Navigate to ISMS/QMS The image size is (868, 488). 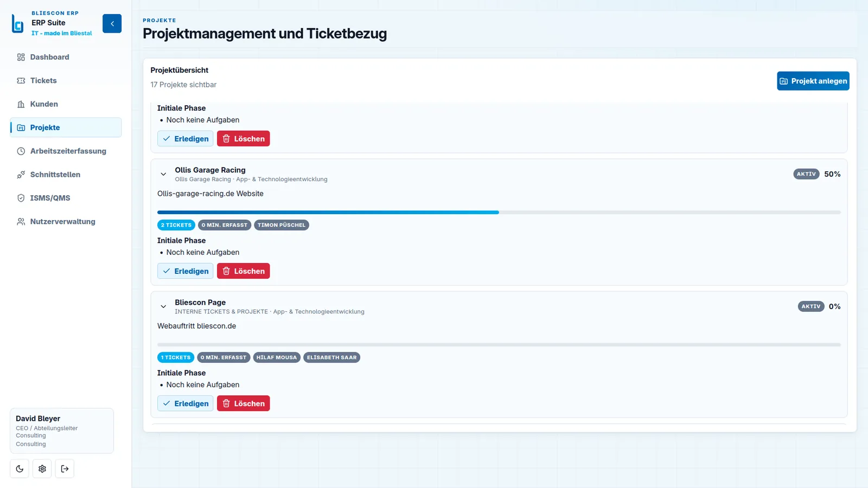coord(66,198)
